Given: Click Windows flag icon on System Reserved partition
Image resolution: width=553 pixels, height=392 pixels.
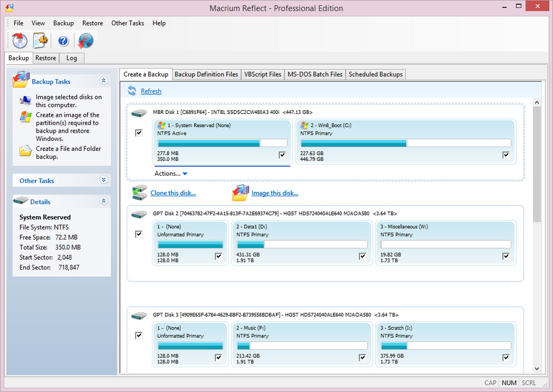Looking at the screenshot, I should (161, 125).
